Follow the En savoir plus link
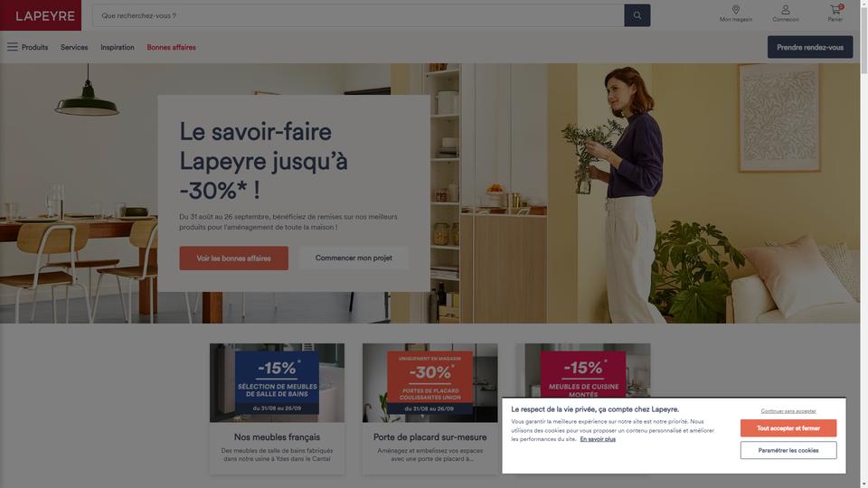Screen dimensions: 868x488 pos(598,439)
